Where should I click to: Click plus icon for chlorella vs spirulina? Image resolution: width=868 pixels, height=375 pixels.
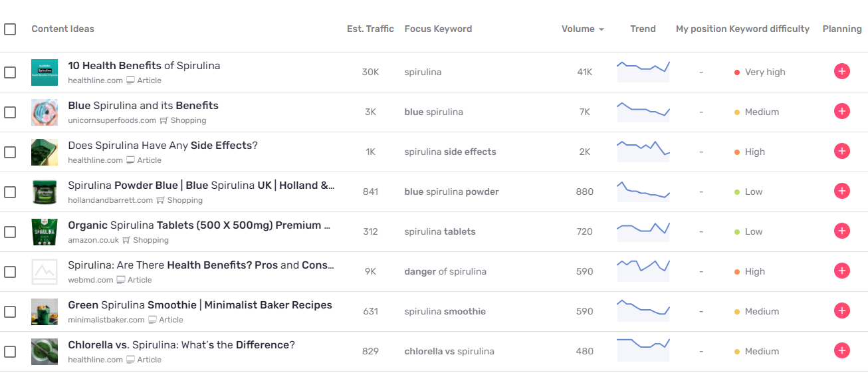click(842, 351)
